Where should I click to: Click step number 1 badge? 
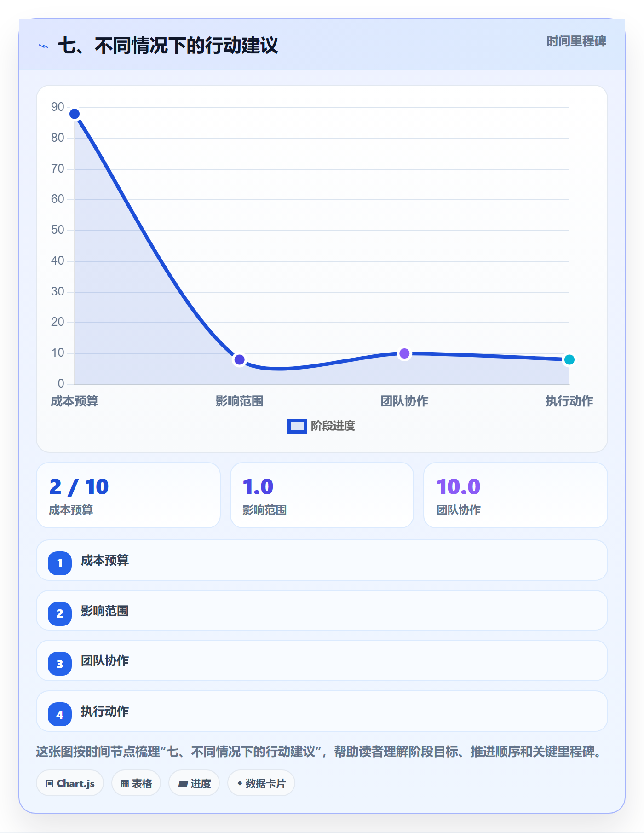click(60, 563)
